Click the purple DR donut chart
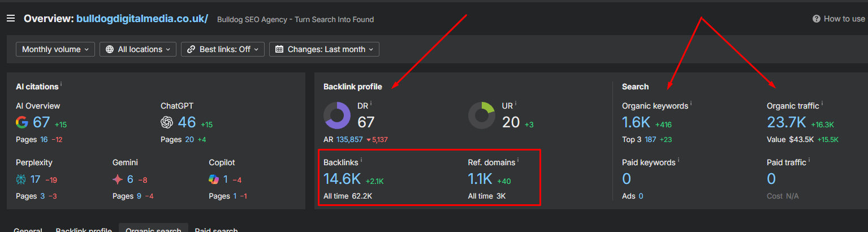Screen dimensions: 868x232 point(337,115)
